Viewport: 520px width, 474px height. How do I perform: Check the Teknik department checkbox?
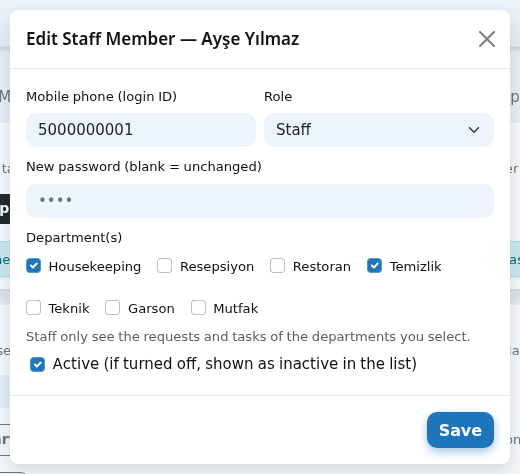point(34,308)
